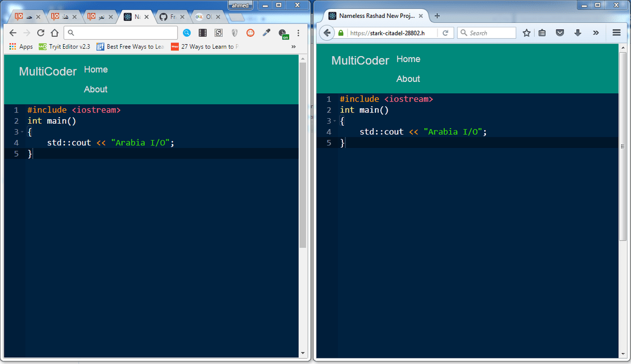The width and height of the screenshot is (631, 364).
Task: Close the active React tab in Chrome
Action: (x=146, y=17)
